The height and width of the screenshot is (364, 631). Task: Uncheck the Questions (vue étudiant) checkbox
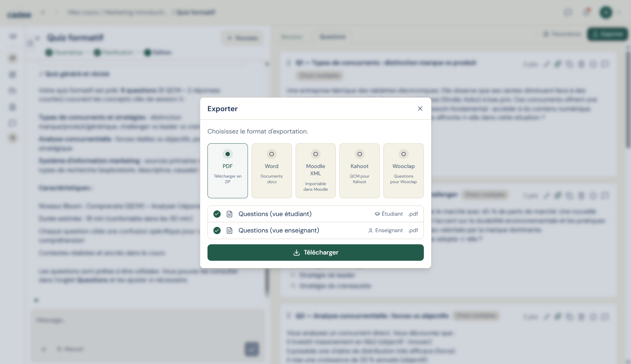pyautogui.click(x=217, y=214)
